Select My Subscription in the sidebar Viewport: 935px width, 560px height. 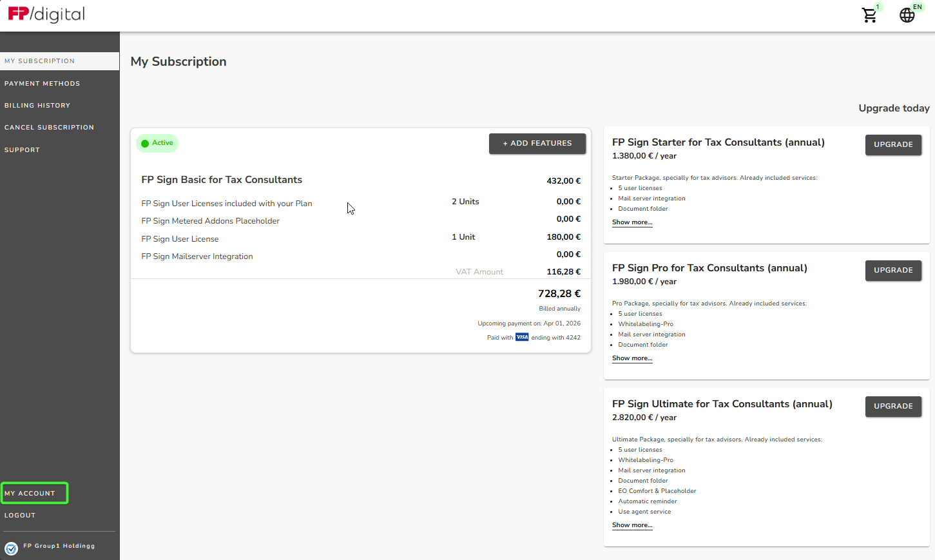tap(40, 61)
